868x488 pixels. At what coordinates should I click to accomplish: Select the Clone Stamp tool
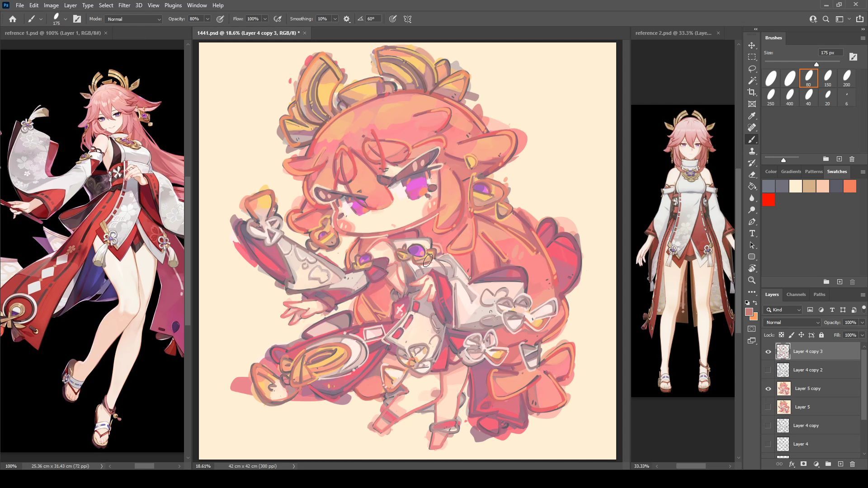coord(752,151)
